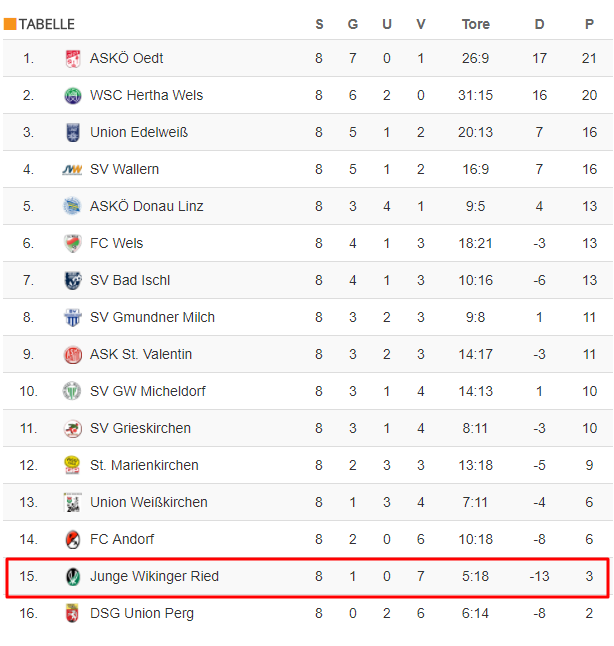
Task: Select the St. Marienkirchen team name
Action: pyautogui.click(x=144, y=466)
